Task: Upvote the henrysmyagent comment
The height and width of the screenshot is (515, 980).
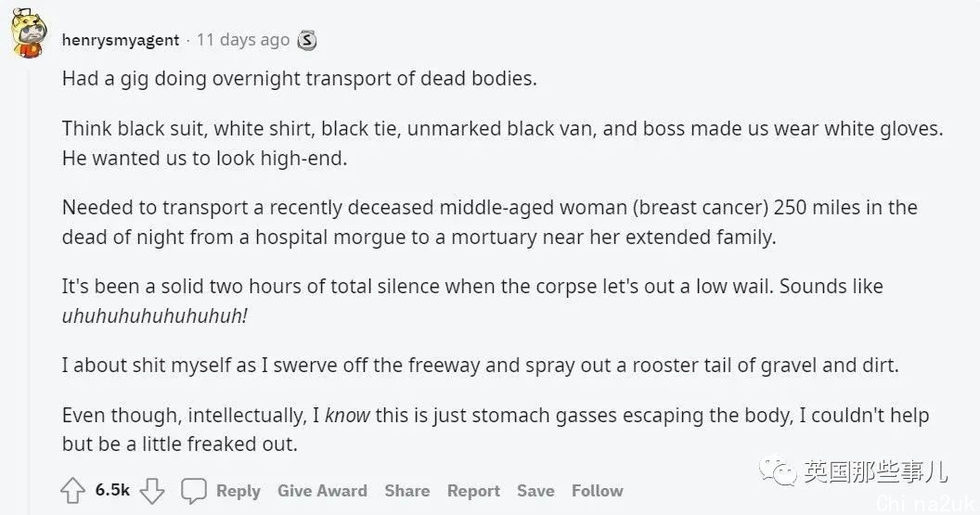Action: pos(72,491)
